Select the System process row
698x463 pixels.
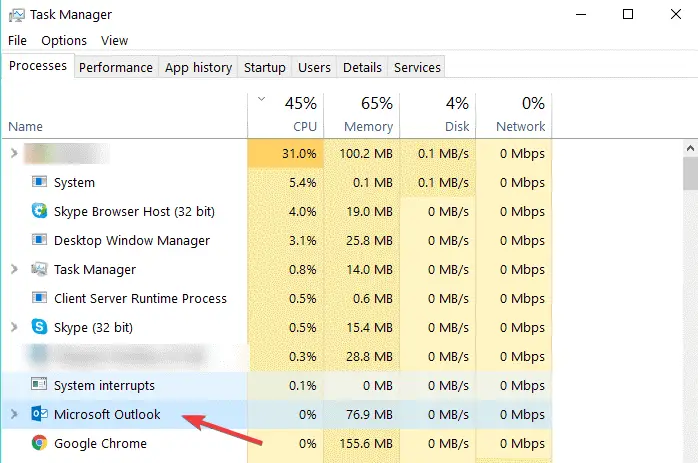[277, 182]
